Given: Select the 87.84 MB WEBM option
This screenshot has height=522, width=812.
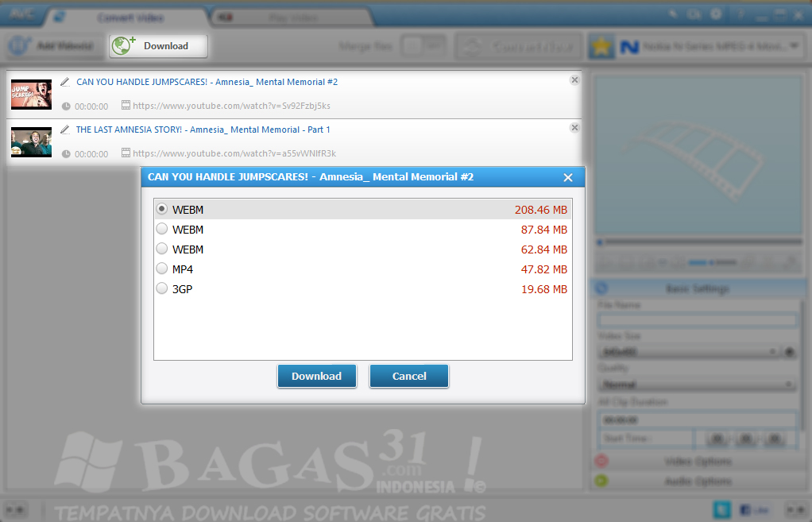Looking at the screenshot, I should 362,230.
